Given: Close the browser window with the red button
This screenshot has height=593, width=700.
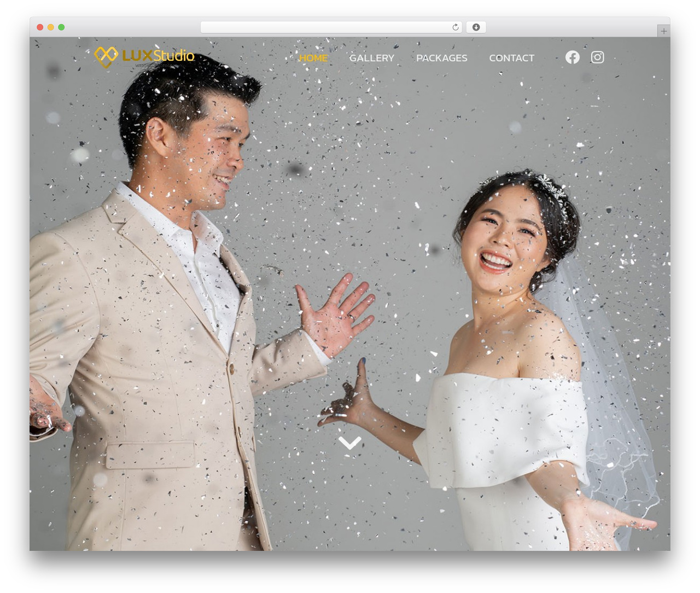Looking at the screenshot, I should 40,27.
